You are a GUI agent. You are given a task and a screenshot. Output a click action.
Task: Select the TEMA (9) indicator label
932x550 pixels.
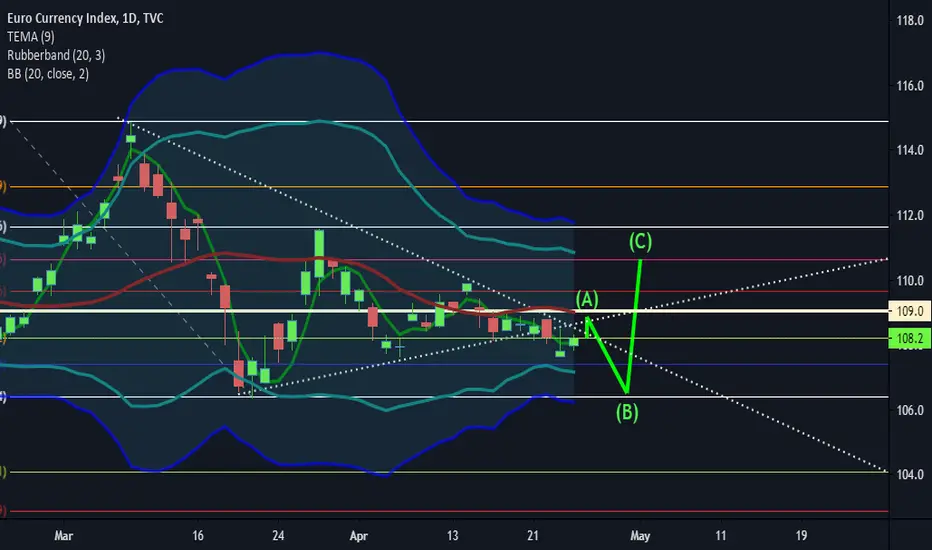(30, 37)
